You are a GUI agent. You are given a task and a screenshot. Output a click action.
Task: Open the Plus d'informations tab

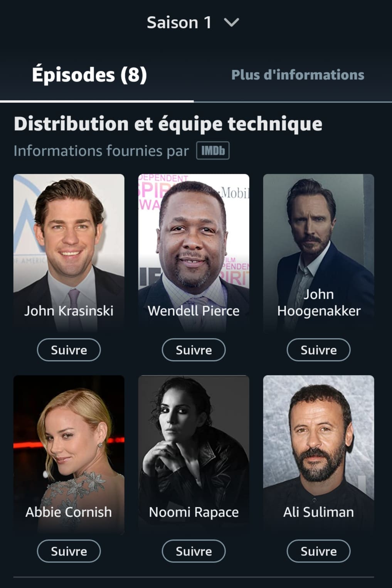click(x=298, y=75)
